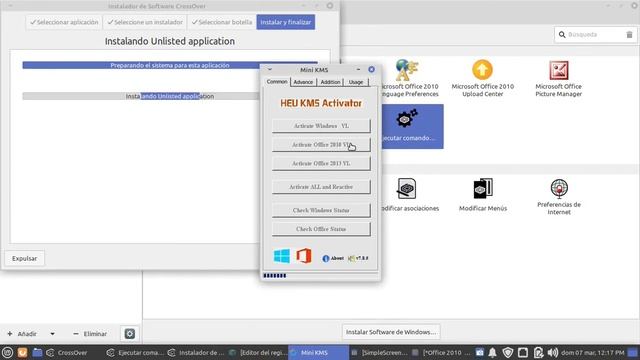Screen dimensions: 640x360
Task: Click Instalar Software de Windows button
Action: 391,332
